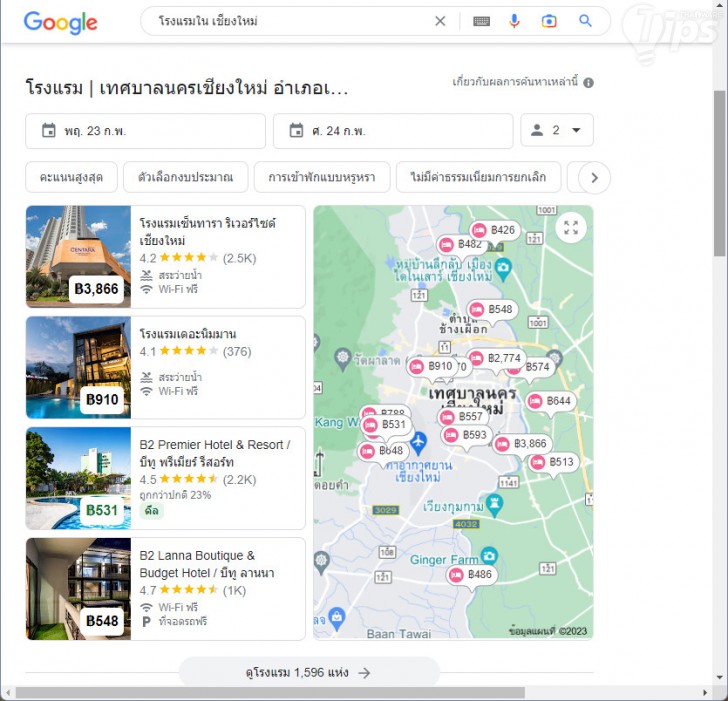Click the scroll-right arrow of horizontal scrollbar
This screenshot has width=728, height=701.
coord(705,693)
